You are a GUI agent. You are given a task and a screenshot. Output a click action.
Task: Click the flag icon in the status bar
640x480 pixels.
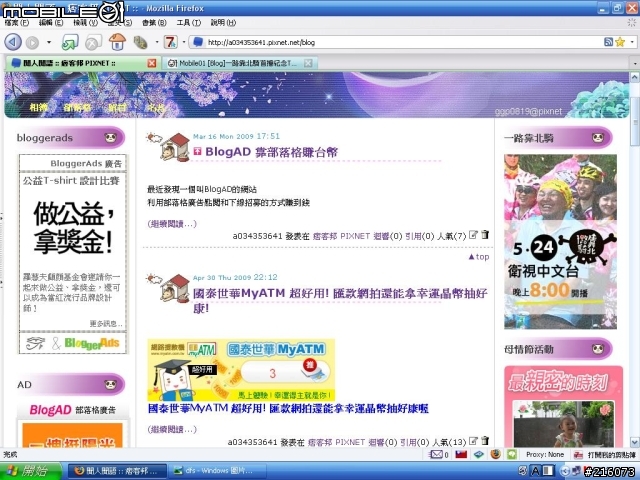coord(461,454)
